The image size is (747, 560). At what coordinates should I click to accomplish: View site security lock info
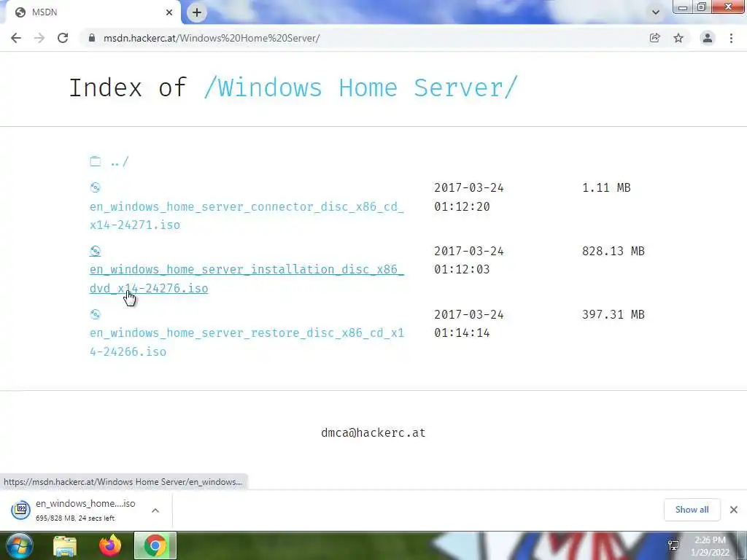pyautogui.click(x=92, y=38)
